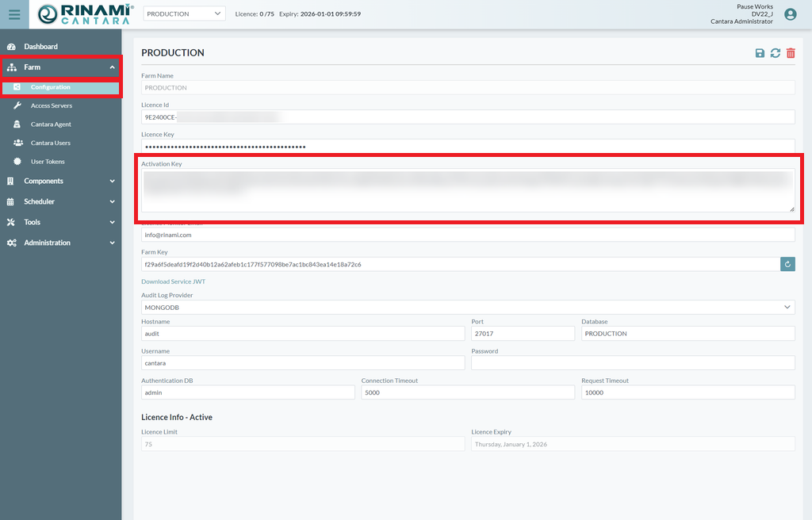This screenshot has width=812, height=520.
Task: Click the refresh icon beside save
Action: [x=776, y=53]
